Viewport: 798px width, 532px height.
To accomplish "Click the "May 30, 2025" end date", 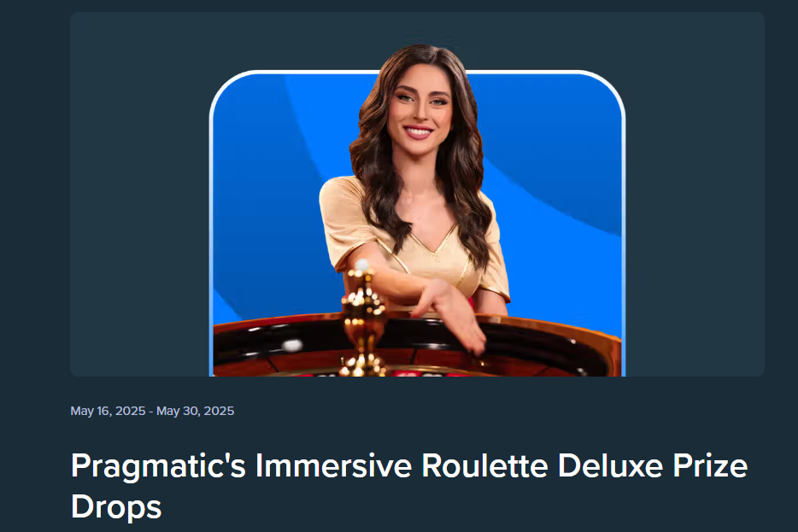I will click(x=196, y=411).
